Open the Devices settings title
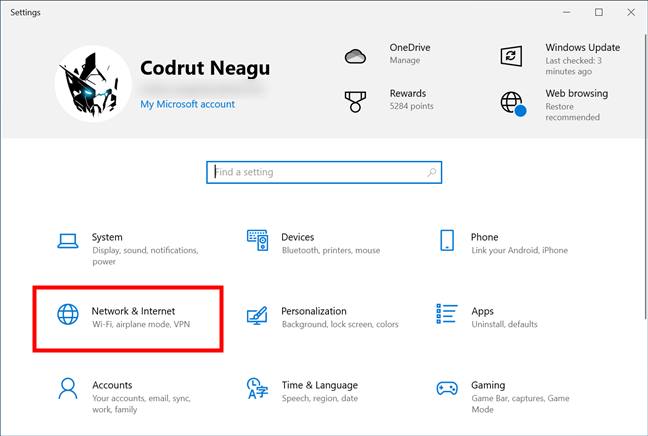The height and width of the screenshot is (436, 648). click(298, 237)
